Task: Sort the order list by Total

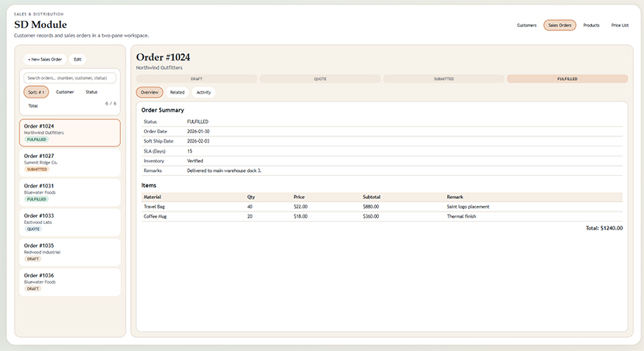Action: point(33,106)
